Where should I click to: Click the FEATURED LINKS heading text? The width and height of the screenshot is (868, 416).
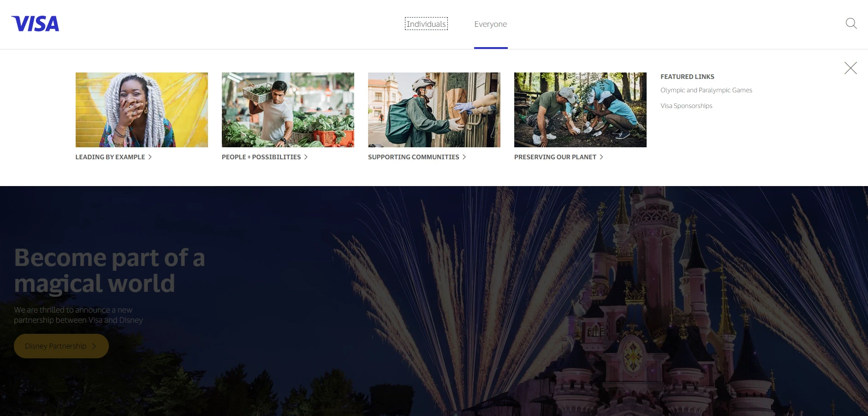[687, 77]
